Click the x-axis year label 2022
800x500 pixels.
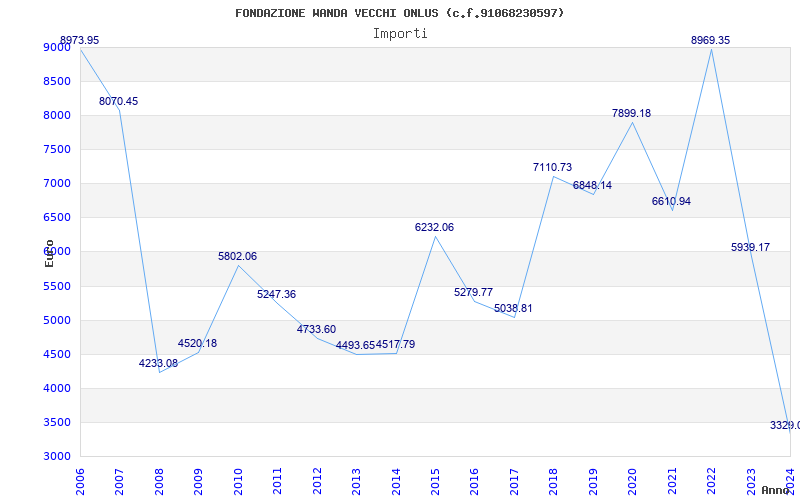point(712,482)
